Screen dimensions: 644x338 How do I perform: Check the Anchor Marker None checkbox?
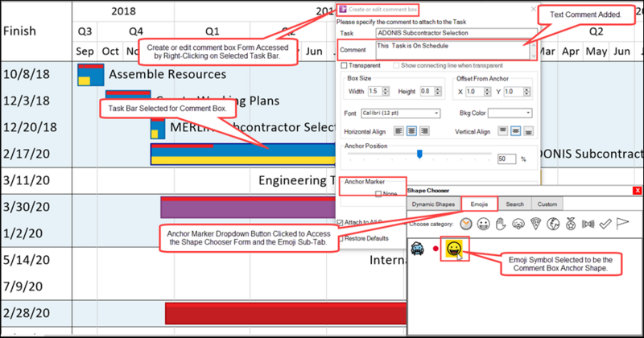(x=378, y=194)
